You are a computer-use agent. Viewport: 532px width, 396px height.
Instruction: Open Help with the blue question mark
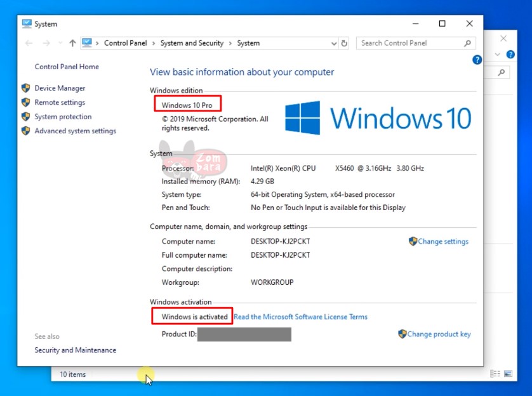477,60
